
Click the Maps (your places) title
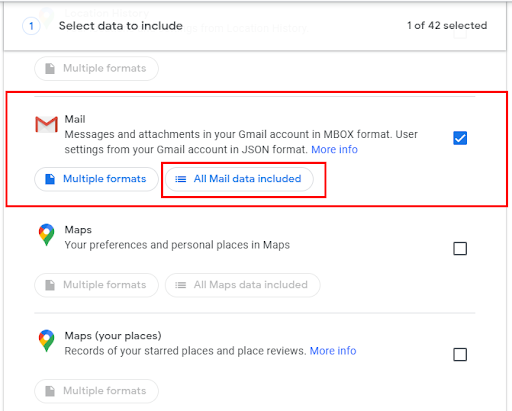point(113,336)
